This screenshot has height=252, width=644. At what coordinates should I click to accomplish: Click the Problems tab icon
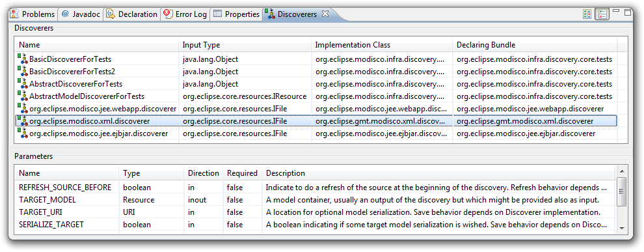[14, 14]
